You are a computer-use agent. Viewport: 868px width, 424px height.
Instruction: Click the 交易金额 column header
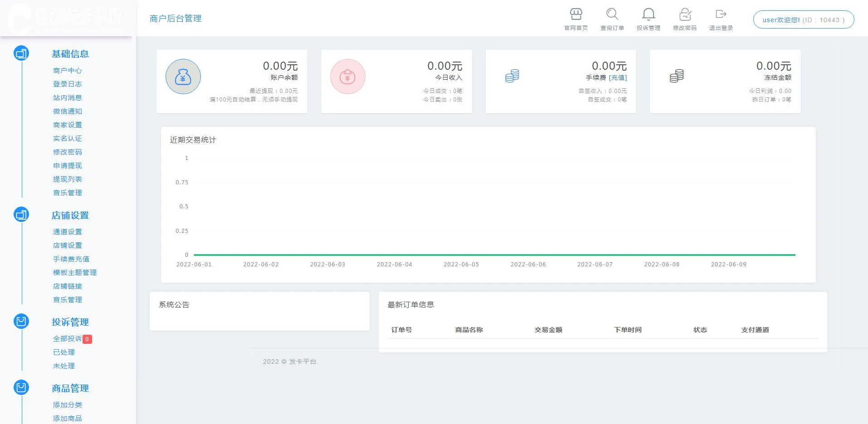point(548,330)
